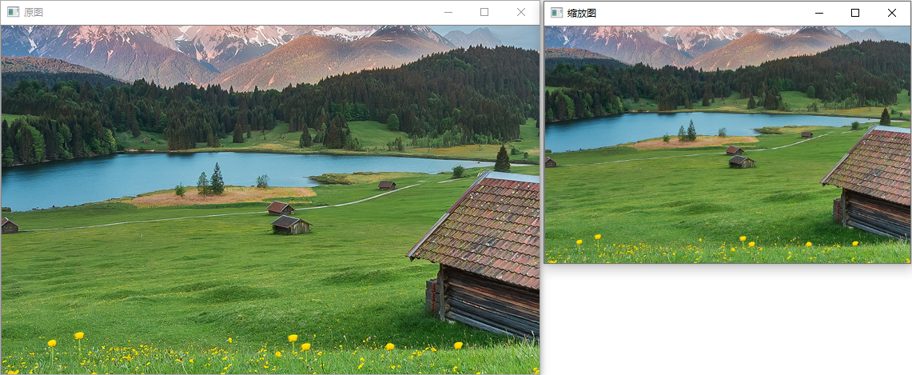
Task: Click the 原图 title text
Action: pos(33,12)
